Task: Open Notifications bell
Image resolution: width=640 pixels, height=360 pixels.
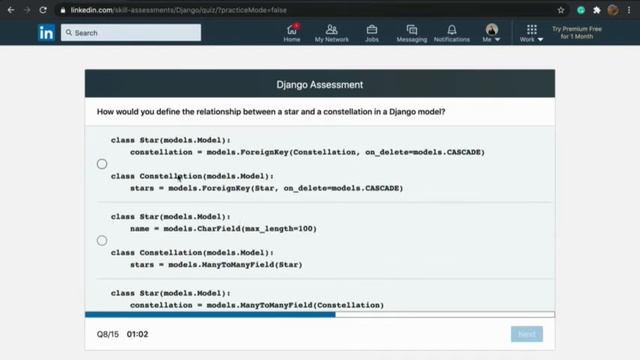Action: (x=451, y=33)
